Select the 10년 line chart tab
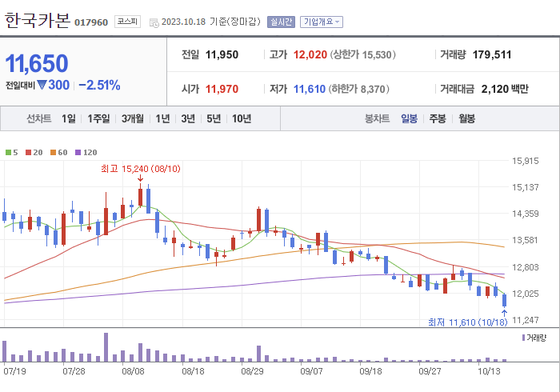Screen dimensions: 560x392 click(x=242, y=118)
